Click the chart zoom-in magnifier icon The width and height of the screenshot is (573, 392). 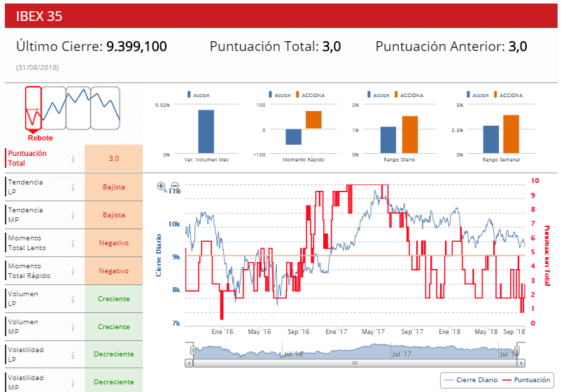click(x=162, y=187)
